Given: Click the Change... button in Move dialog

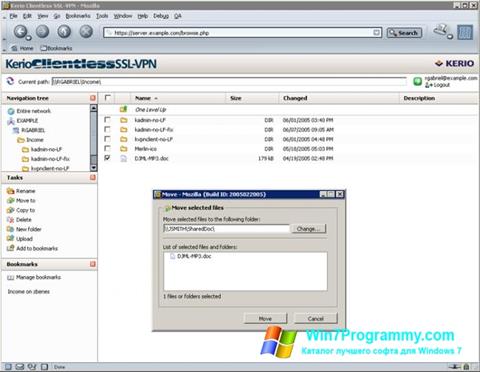Looking at the screenshot, I should point(309,229).
